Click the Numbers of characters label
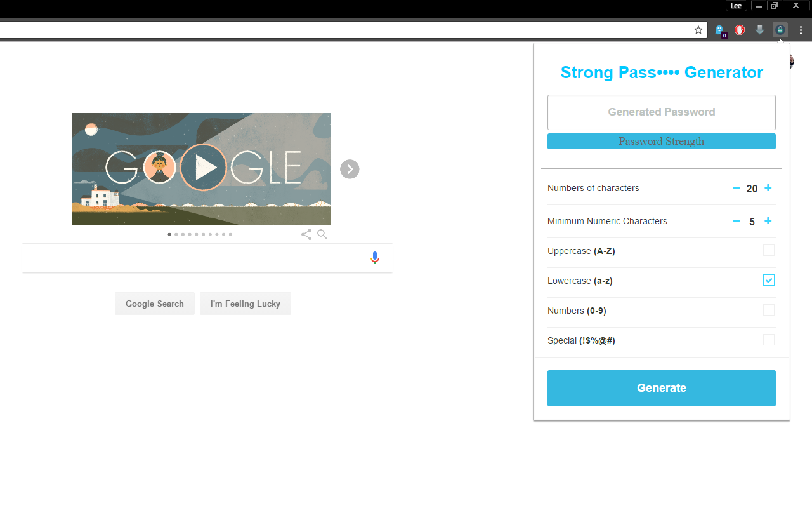Screen dimensions: 812x508 tap(593, 188)
